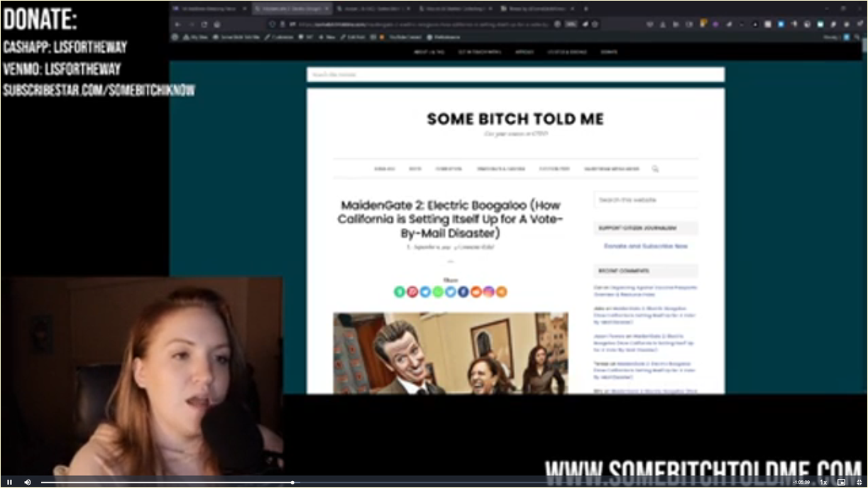868x488 pixels.
Task: Reload the page in the browser
Action: 204,24
